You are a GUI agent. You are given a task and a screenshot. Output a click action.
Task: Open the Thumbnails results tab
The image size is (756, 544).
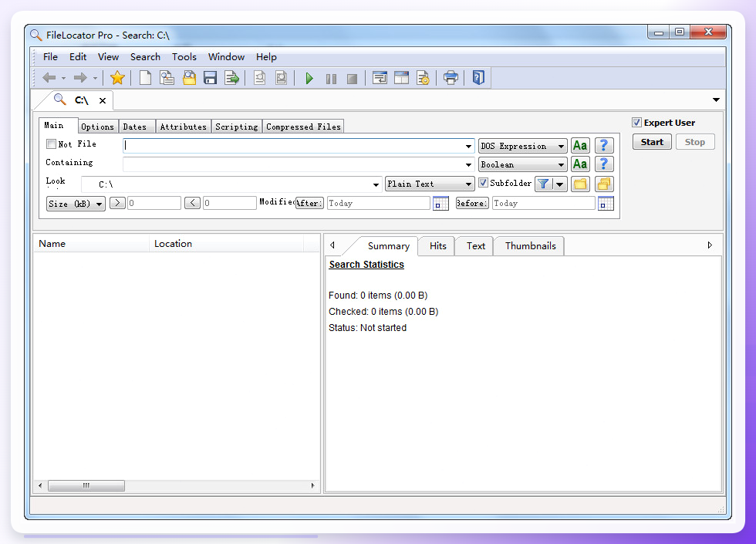click(x=530, y=246)
